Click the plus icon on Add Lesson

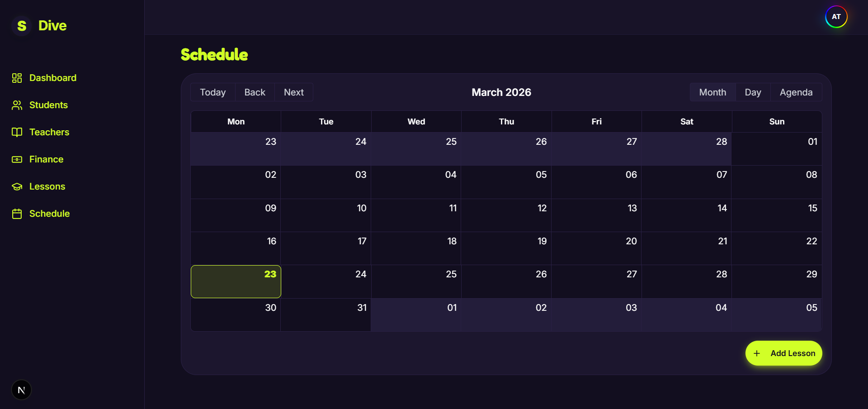(x=757, y=353)
